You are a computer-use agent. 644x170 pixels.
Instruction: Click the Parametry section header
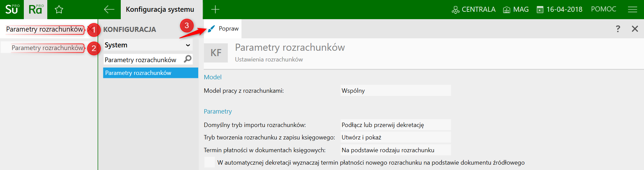click(218, 112)
